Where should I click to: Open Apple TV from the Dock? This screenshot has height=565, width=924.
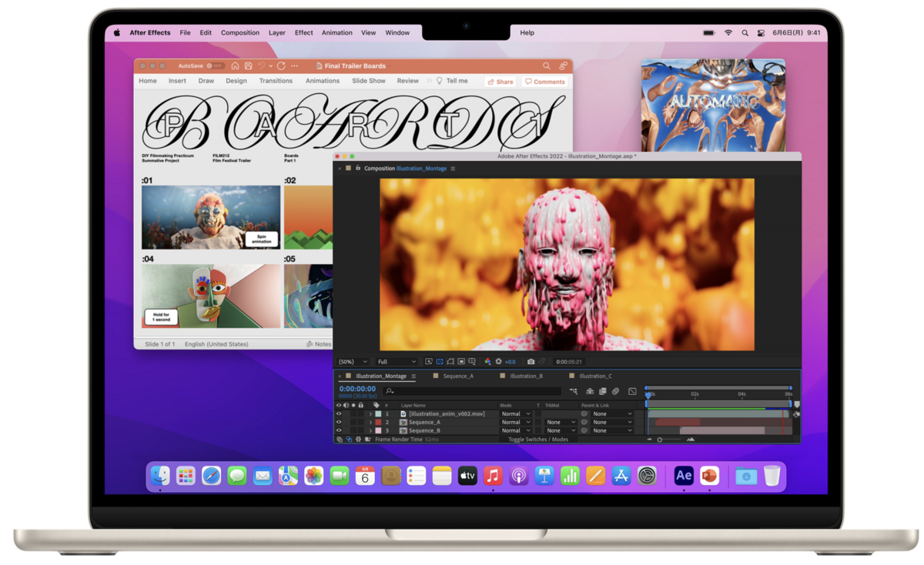(467, 476)
